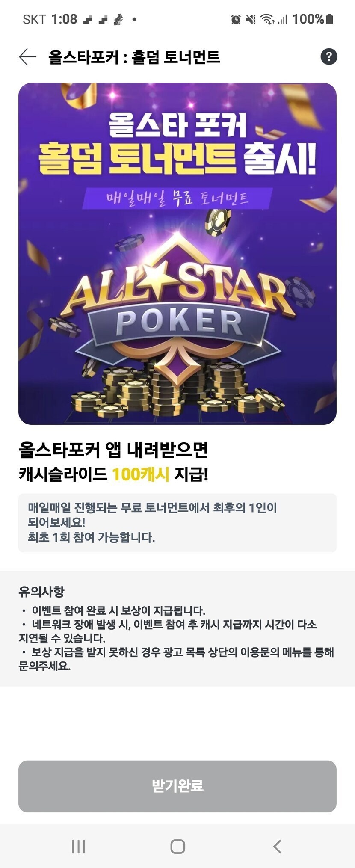This screenshot has height=868, width=355.
Task: Tap the alarm icon in status bar
Action: pyautogui.click(x=235, y=19)
